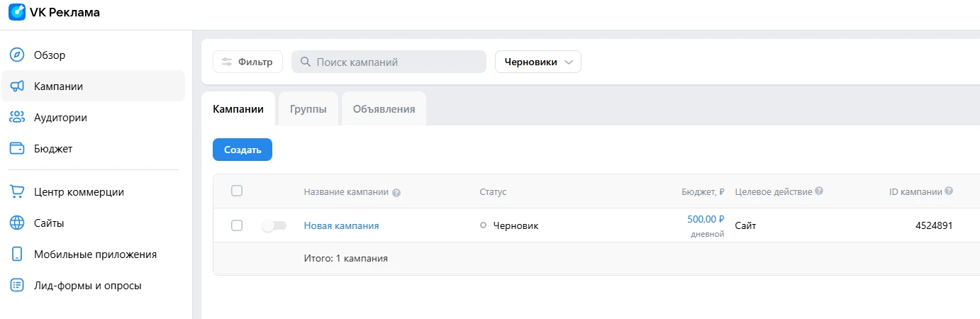The image size is (980, 319).
Task: Toggle the Новая кампания on/off switch
Action: [274, 225]
